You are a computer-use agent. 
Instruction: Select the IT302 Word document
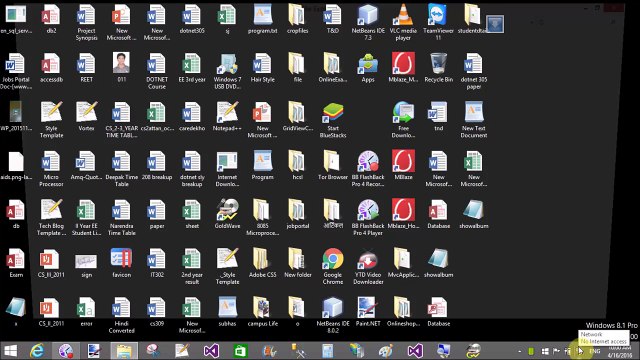pos(157,259)
